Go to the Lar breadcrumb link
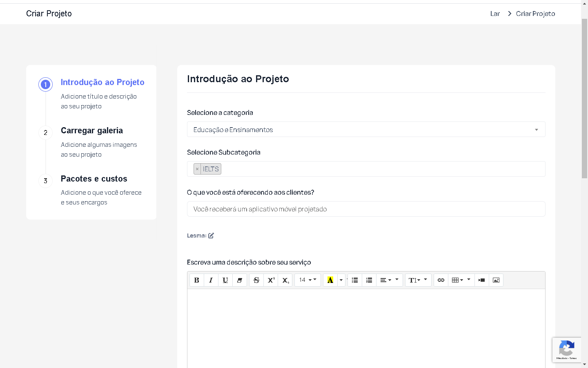588x368 pixels. (495, 14)
